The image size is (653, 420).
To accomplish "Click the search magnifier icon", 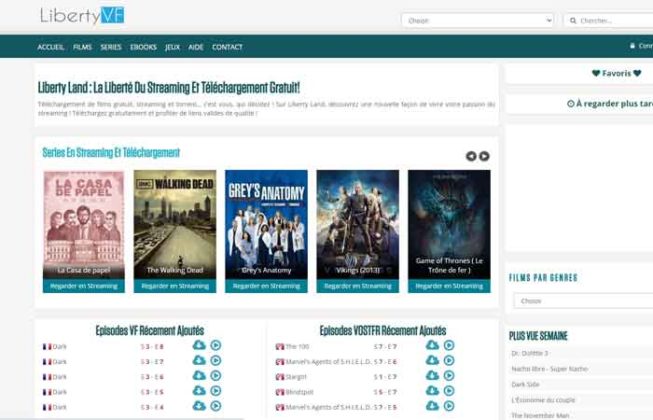I will point(573,20).
